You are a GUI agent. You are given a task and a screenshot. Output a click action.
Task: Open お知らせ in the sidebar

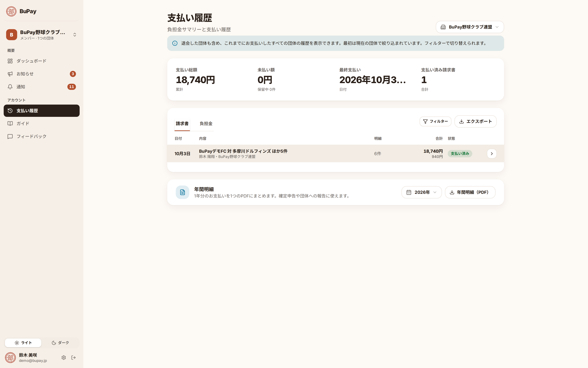(41, 74)
